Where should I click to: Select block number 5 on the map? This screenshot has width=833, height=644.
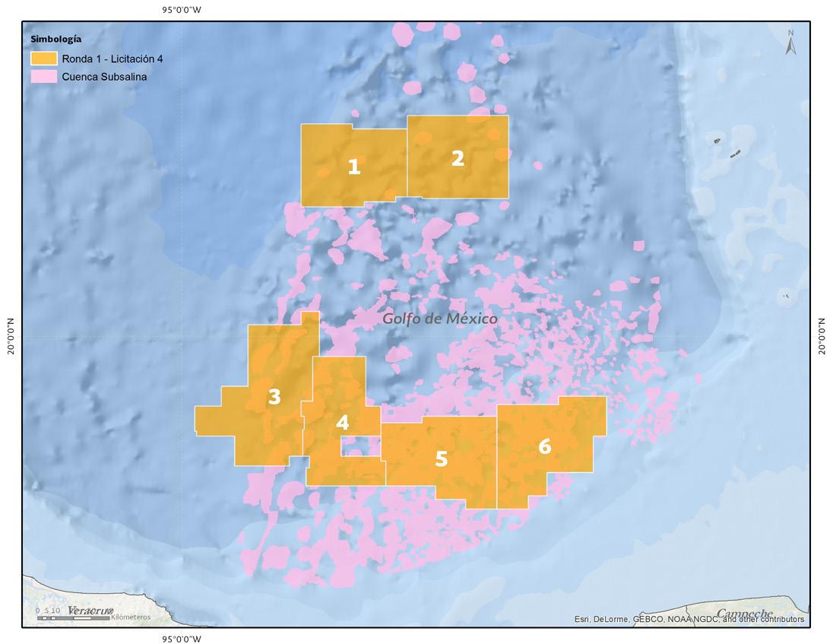pyautogui.click(x=441, y=458)
